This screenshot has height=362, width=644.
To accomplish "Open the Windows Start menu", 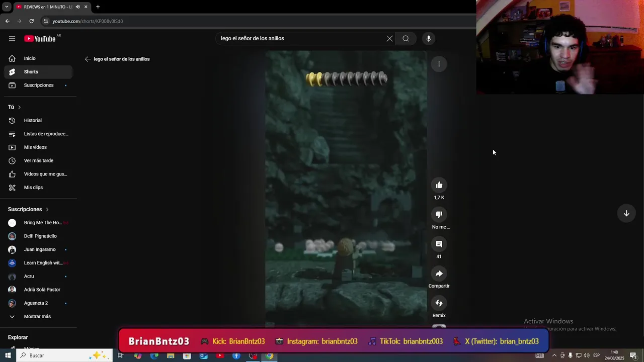I will pyautogui.click(x=8, y=355).
